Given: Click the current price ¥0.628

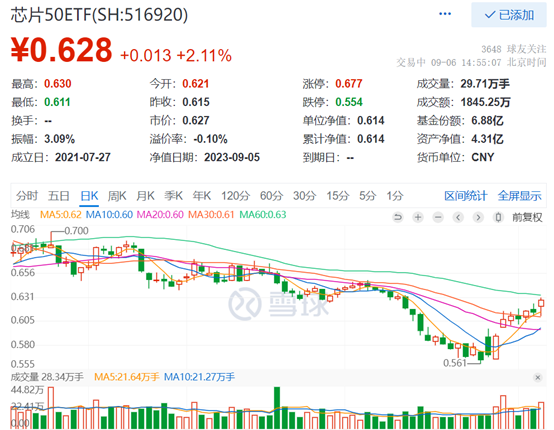Looking at the screenshot, I should tap(61, 50).
